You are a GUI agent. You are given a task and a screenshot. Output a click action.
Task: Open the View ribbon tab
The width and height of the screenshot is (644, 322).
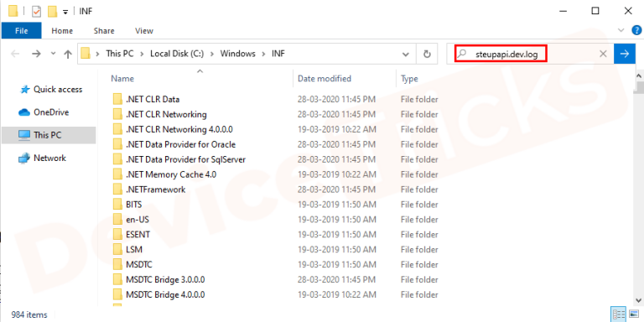pyautogui.click(x=144, y=31)
